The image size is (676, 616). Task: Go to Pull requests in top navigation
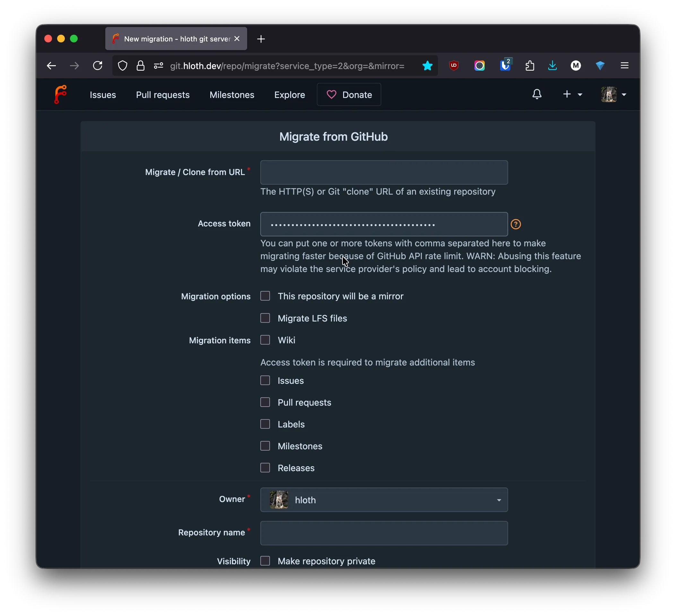pyautogui.click(x=163, y=95)
